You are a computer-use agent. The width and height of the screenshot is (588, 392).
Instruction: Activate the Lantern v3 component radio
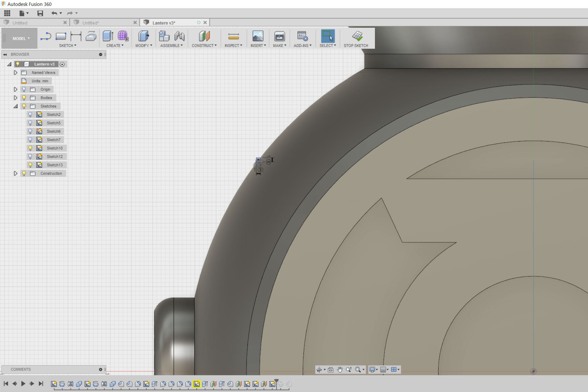[62, 64]
